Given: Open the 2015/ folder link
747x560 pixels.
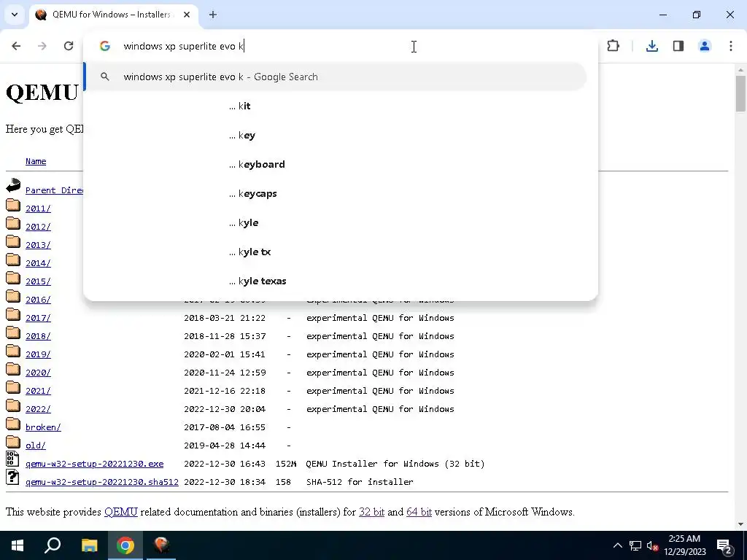Looking at the screenshot, I should [x=38, y=281].
